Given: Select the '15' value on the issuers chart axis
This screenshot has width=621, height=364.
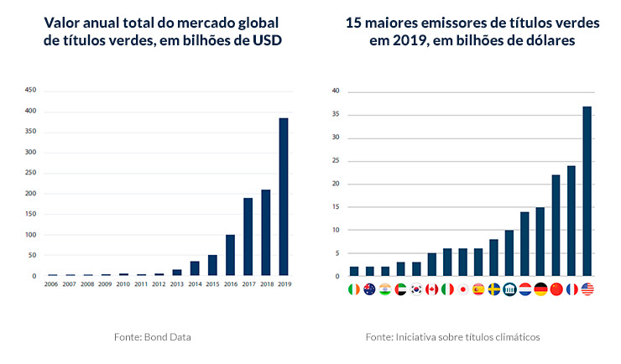Looking at the screenshot, I should pyautogui.click(x=336, y=206).
